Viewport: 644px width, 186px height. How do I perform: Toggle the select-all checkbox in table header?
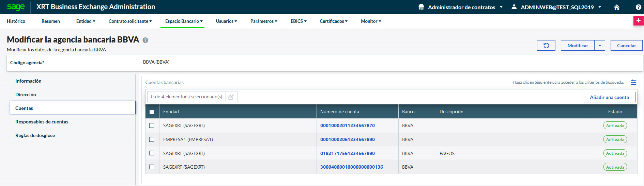(x=152, y=112)
